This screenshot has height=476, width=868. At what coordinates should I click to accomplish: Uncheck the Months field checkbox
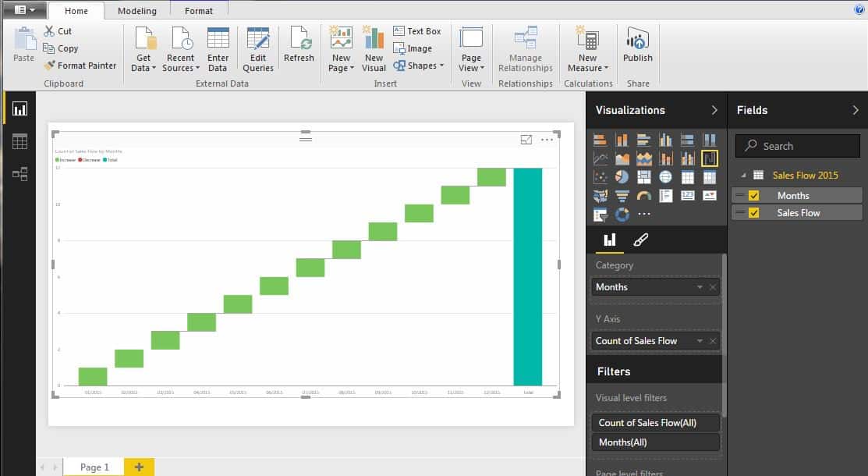(x=753, y=196)
